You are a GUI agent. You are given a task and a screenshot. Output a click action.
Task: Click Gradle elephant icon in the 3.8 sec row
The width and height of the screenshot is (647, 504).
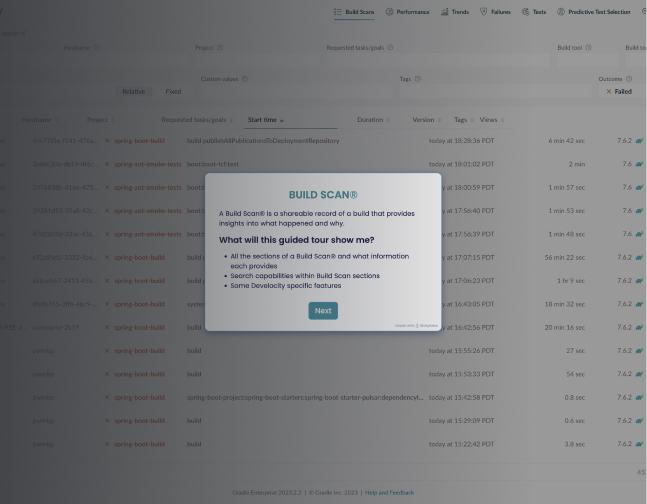(639, 444)
